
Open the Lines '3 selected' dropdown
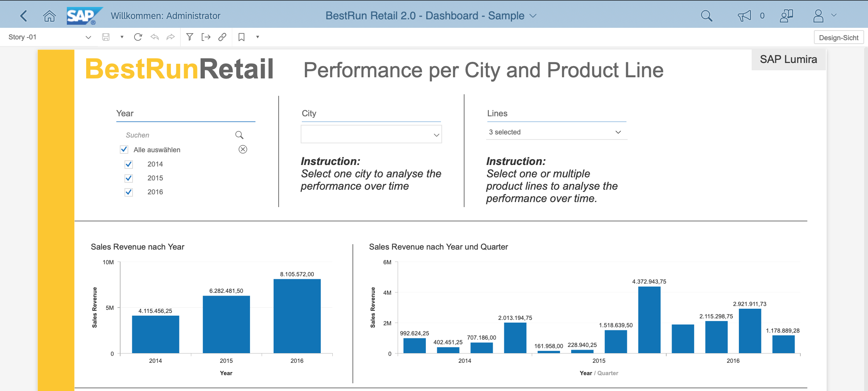[x=557, y=132]
